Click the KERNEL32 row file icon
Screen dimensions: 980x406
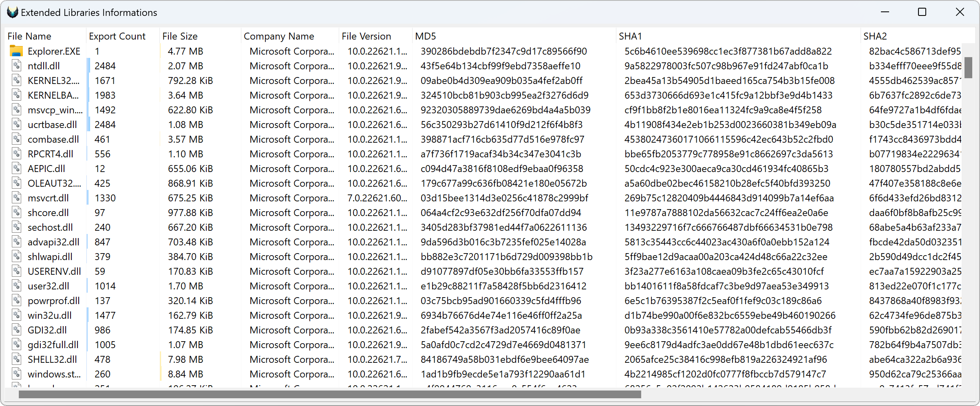click(x=16, y=80)
